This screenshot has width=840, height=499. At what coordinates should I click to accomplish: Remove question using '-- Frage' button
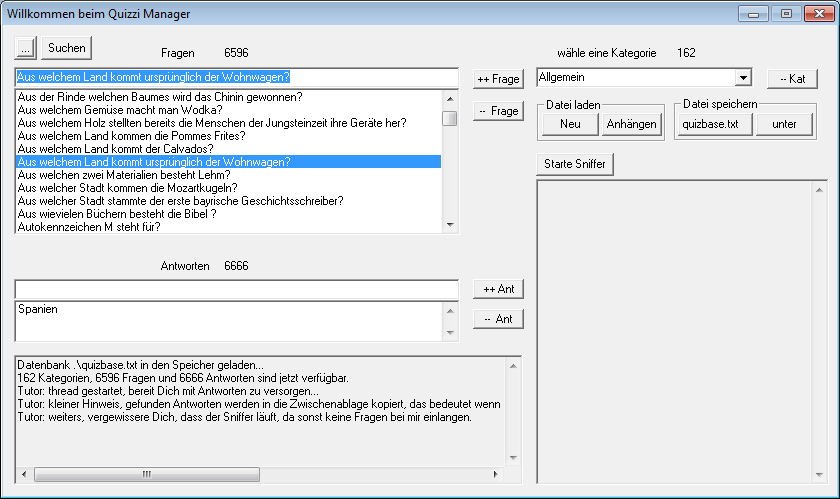[x=498, y=111]
